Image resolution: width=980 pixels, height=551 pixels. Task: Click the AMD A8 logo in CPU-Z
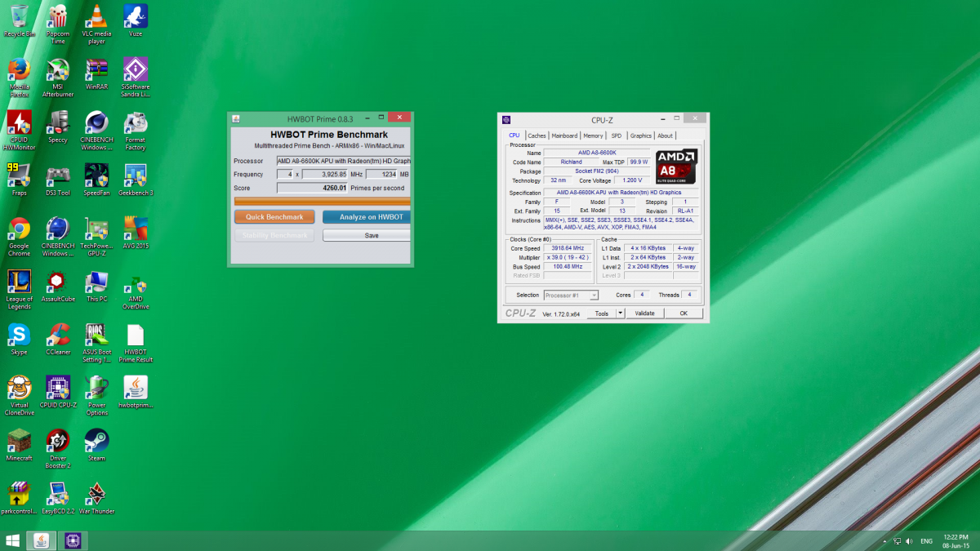[x=676, y=166]
